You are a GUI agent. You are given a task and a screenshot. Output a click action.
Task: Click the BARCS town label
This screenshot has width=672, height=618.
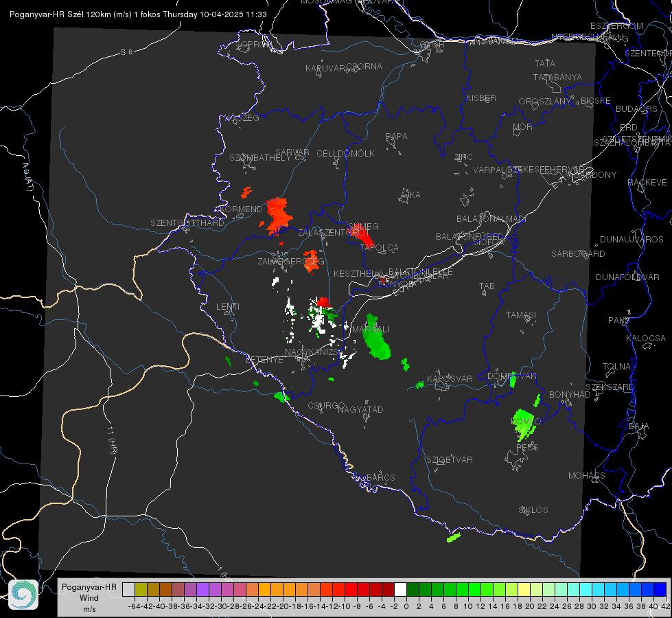click(x=380, y=477)
